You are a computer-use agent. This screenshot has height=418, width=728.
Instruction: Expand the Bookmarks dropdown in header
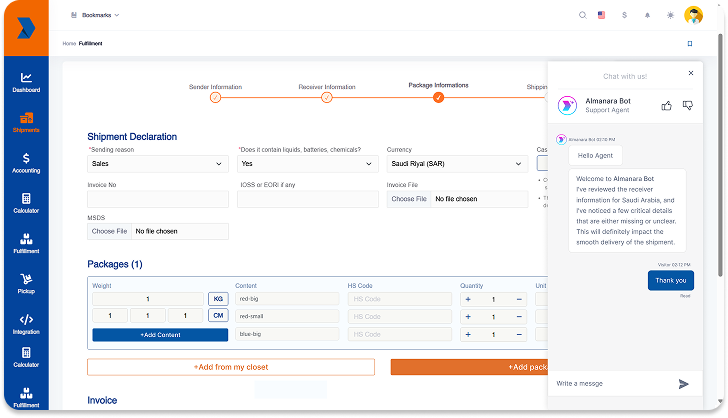(97, 15)
